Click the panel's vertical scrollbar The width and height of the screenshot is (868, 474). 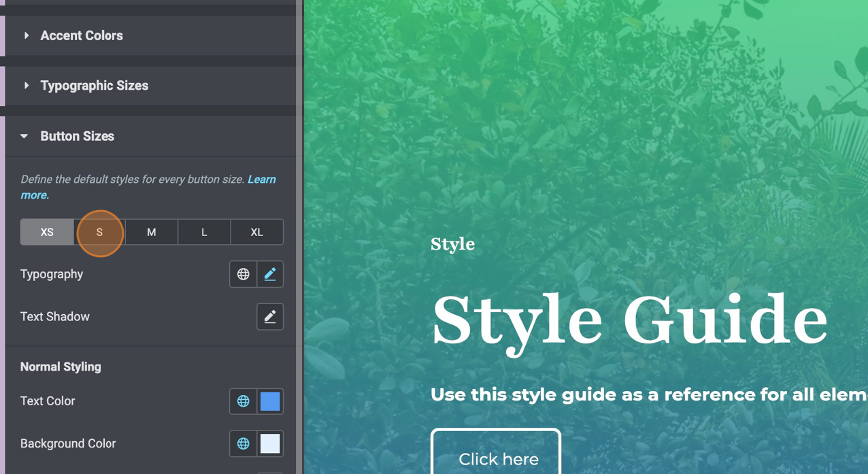[299, 237]
